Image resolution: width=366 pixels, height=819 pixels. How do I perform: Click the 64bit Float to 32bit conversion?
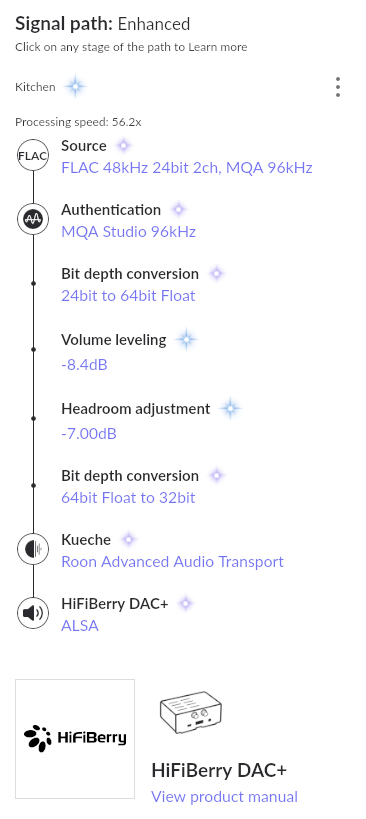[x=128, y=497]
